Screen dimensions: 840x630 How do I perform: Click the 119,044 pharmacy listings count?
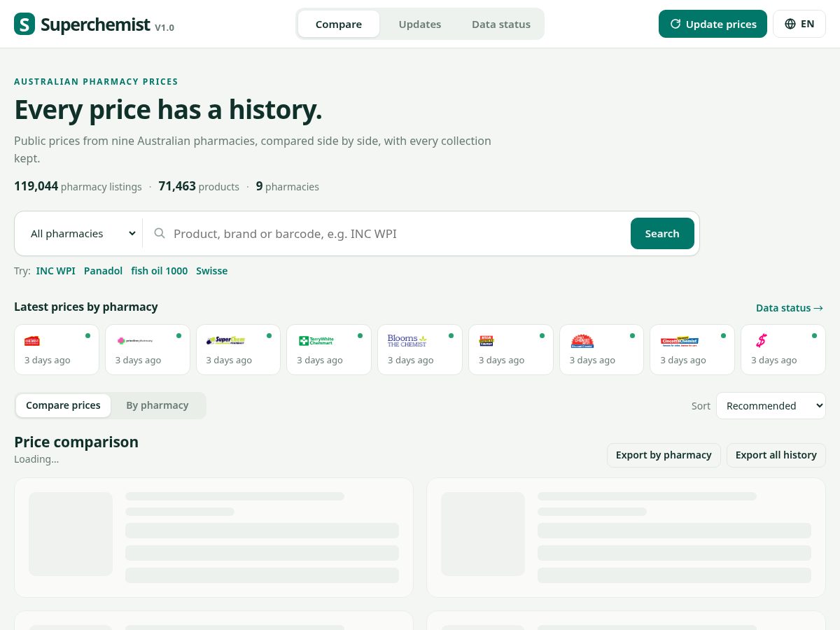click(78, 186)
